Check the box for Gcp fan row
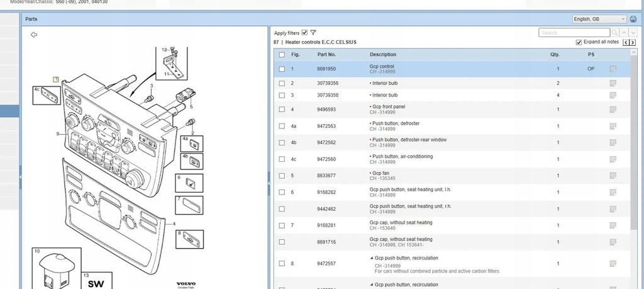Image resolution: width=644 pixels, height=289 pixels. click(x=282, y=176)
